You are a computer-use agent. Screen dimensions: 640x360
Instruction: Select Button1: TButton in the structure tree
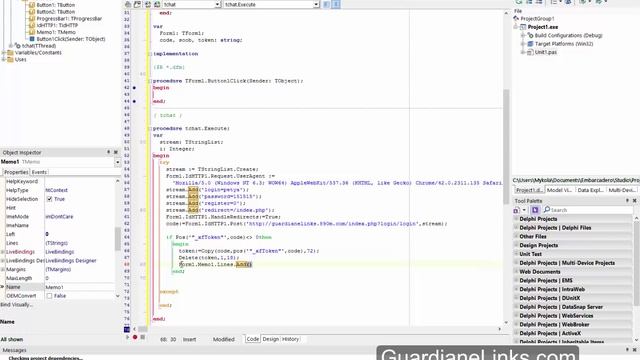[x=55, y=5]
